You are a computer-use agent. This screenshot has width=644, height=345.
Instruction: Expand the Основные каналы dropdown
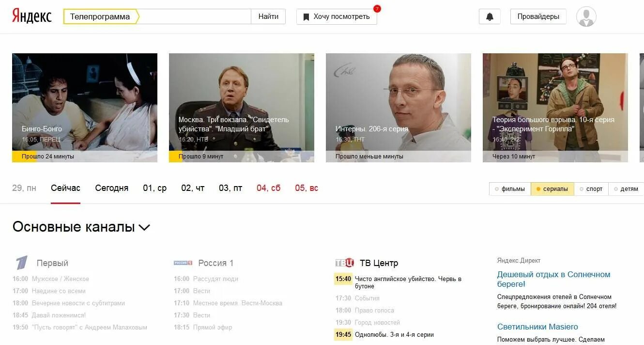click(81, 227)
